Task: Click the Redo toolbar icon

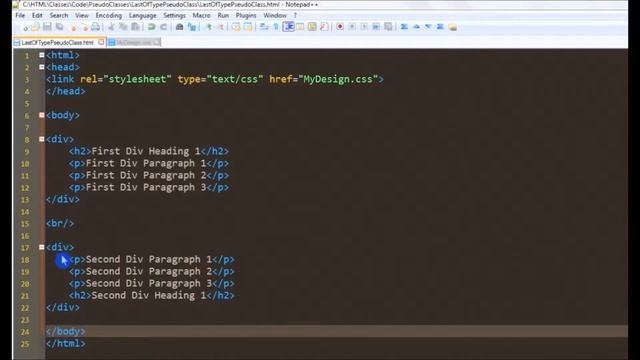Action: click(163, 27)
